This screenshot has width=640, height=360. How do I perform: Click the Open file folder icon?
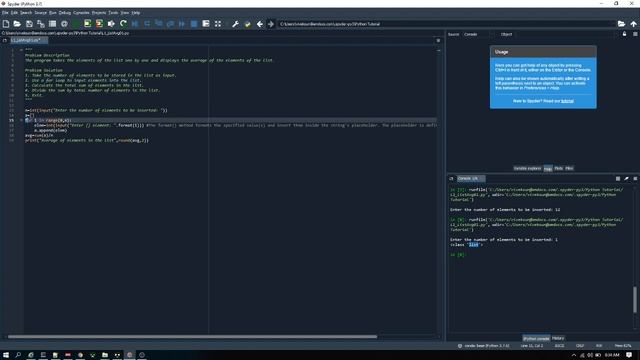tap(17, 24)
